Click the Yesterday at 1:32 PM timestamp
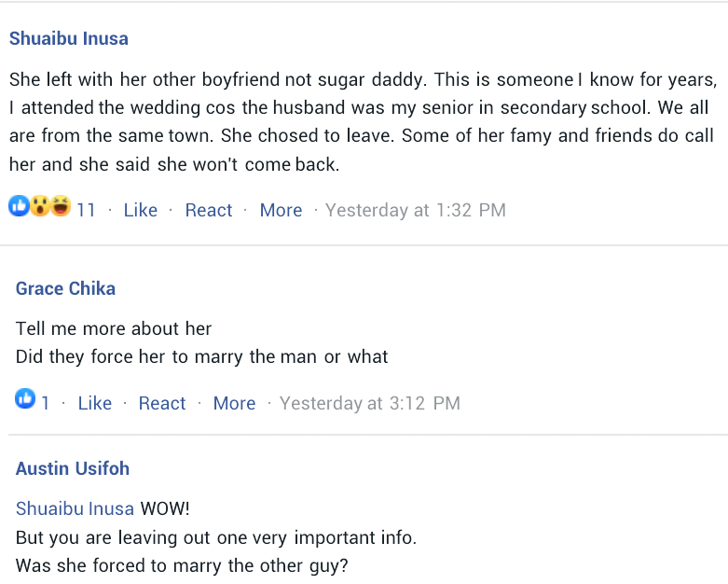The height and width of the screenshot is (584, 728). point(415,210)
